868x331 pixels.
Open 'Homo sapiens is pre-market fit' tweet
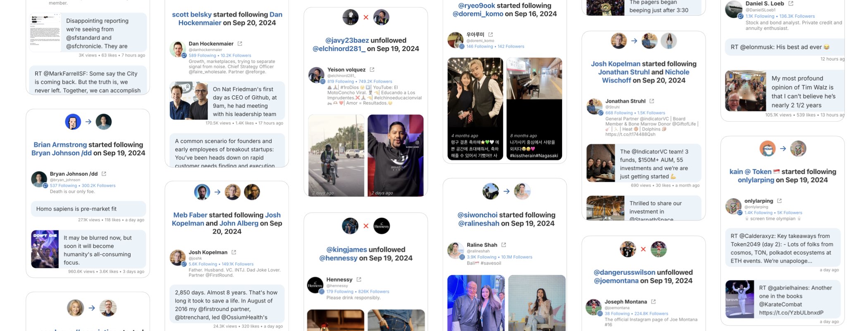click(x=88, y=209)
